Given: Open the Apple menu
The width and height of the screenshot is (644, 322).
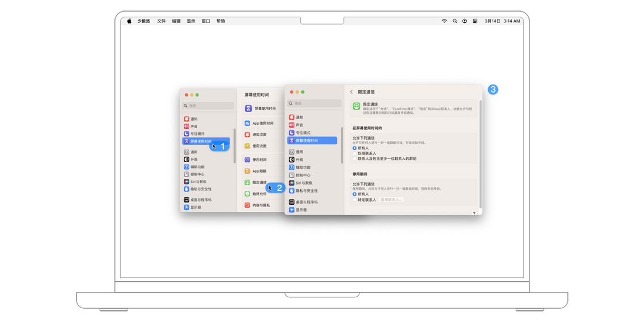Looking at the screenshot, I should point(129,21).
